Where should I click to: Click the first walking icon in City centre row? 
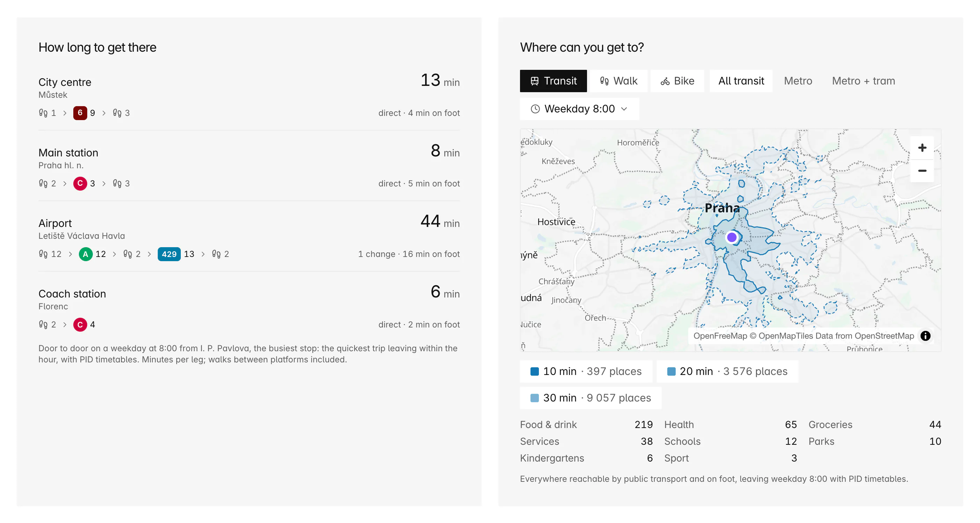pyautogui.click(x=43, y=113)
